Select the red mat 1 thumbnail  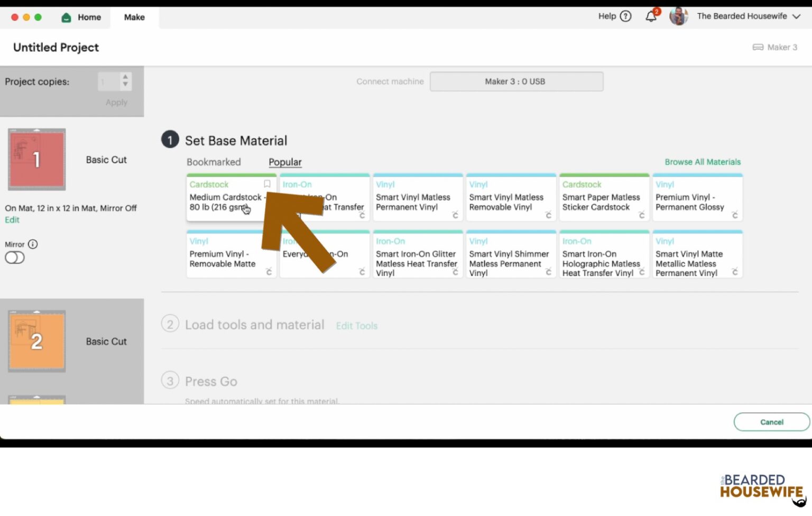click(36, 159)
